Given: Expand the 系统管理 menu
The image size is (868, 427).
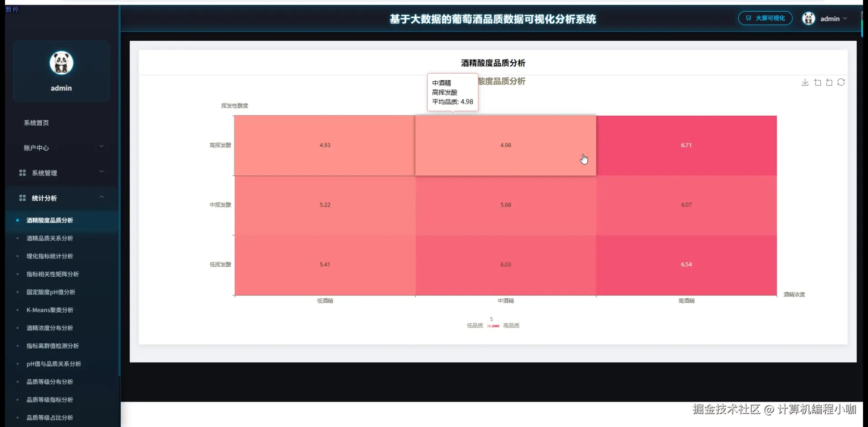Looking at the screenshot, I should [61, 173].
